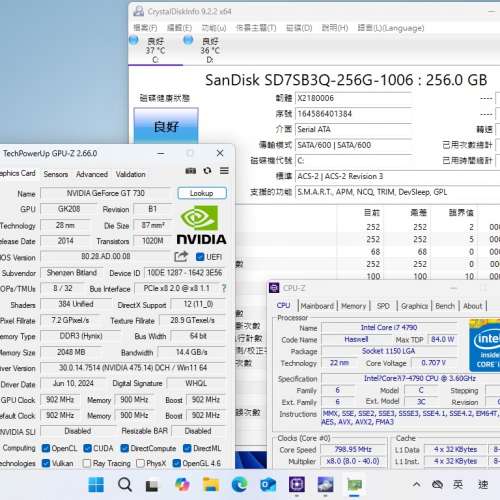Open the 磁碟(D) menu in CrystalDiskInfo
This screenshot has width=500, height=500.
299,28
